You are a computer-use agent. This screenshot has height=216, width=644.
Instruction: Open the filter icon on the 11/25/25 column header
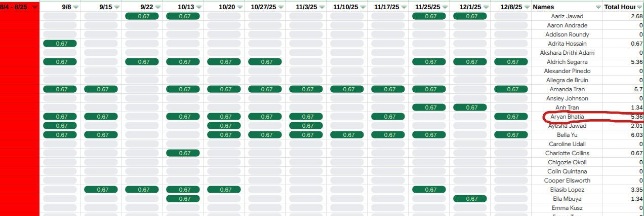(x=445, y=7)
